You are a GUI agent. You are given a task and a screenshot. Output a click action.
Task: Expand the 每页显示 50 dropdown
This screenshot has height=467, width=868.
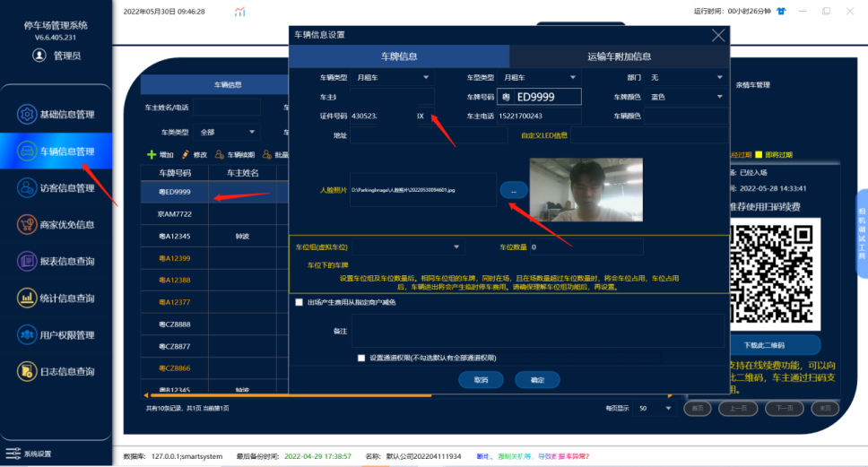[x=668, y=409]
